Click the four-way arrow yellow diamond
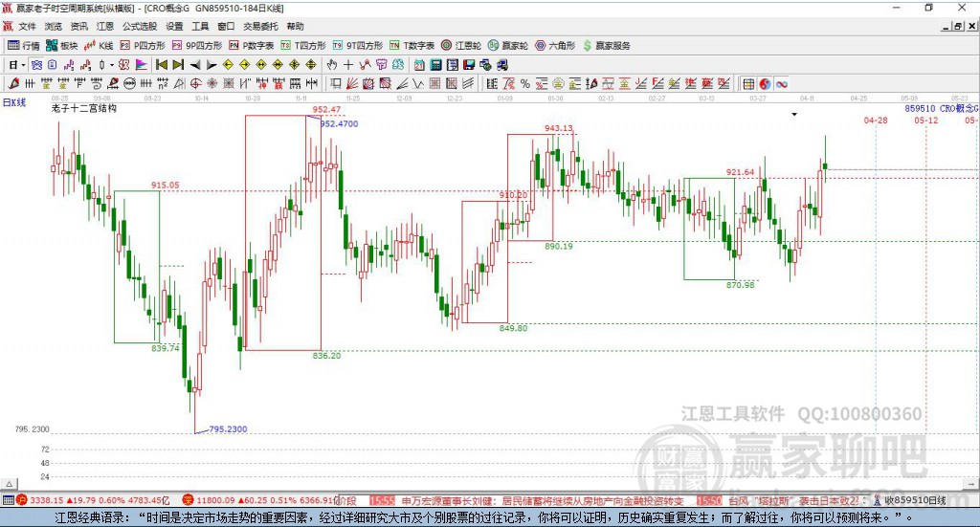 295,65
